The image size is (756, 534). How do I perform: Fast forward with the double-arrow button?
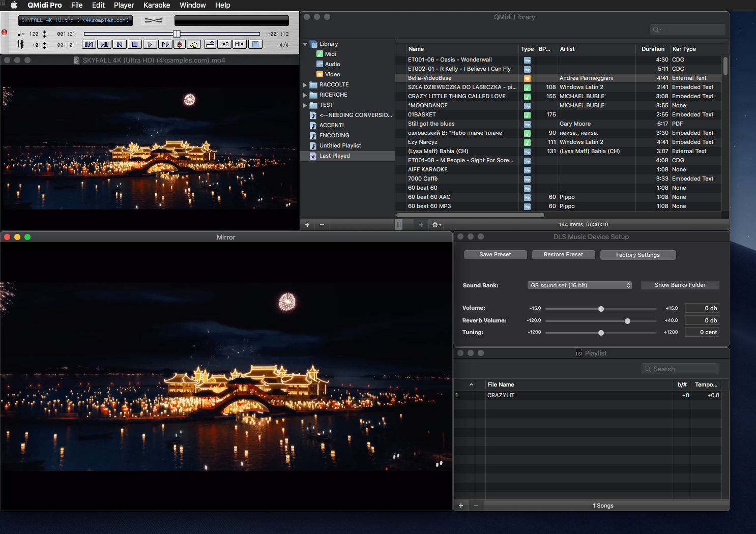[x=165, y=44]
